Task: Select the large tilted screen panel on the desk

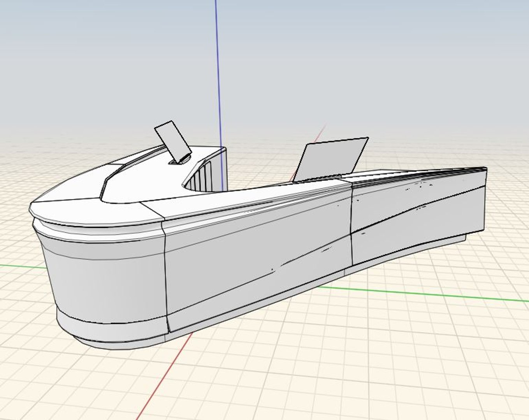Action: point(330,159)
